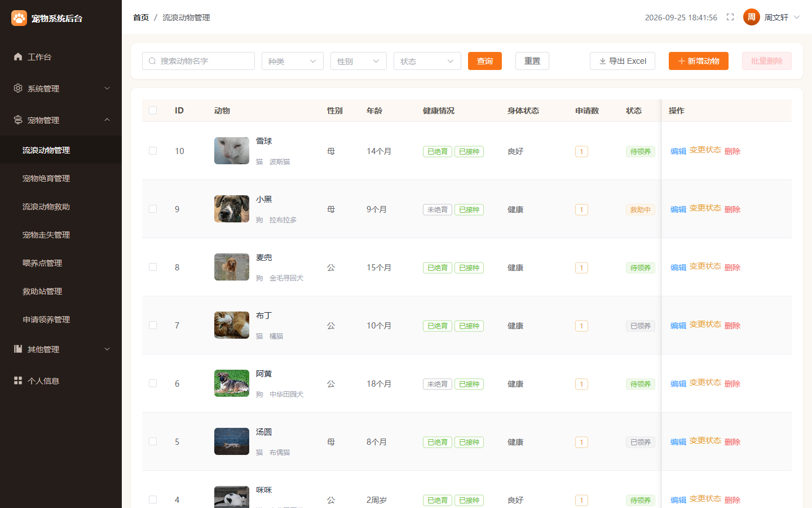Click 新增动物 button

point(699,61)
